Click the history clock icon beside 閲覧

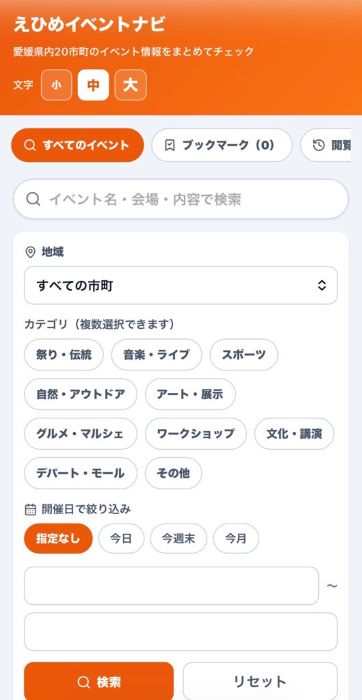click(x=318, y=145)
